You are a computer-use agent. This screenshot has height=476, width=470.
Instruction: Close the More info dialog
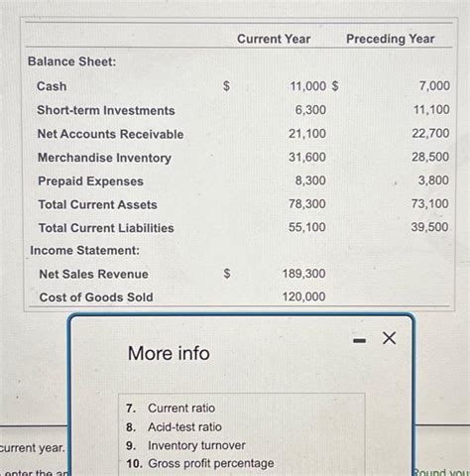[x=389, y=338]
